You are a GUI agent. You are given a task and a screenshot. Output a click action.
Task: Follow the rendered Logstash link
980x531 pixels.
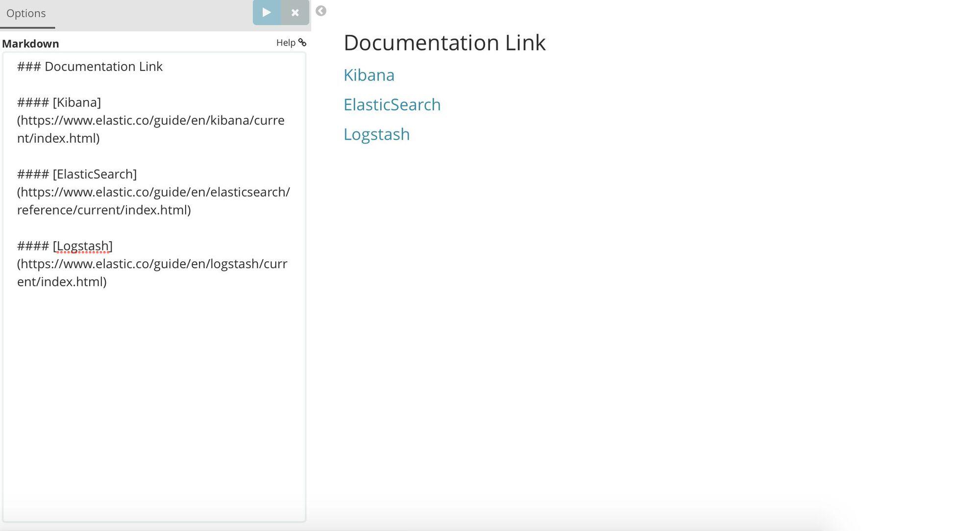(x=376, y=134)
